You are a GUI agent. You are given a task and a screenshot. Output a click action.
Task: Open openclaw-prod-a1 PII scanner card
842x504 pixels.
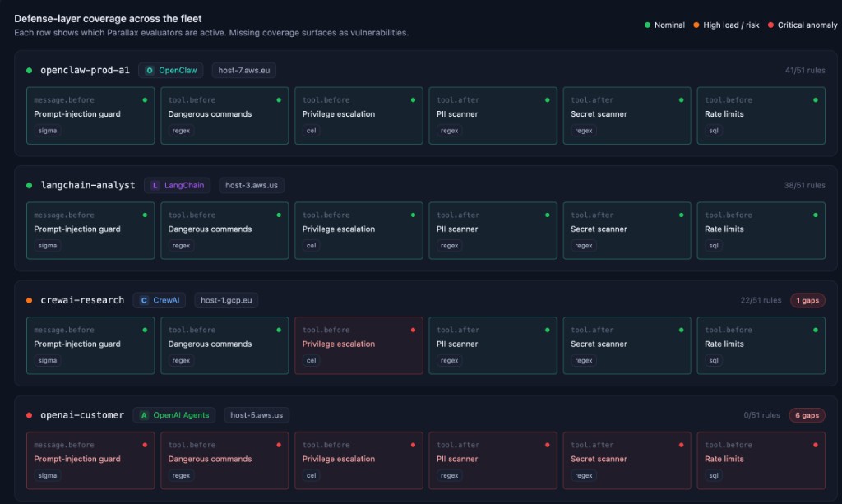pyautogui.click(x=493, y=115)
